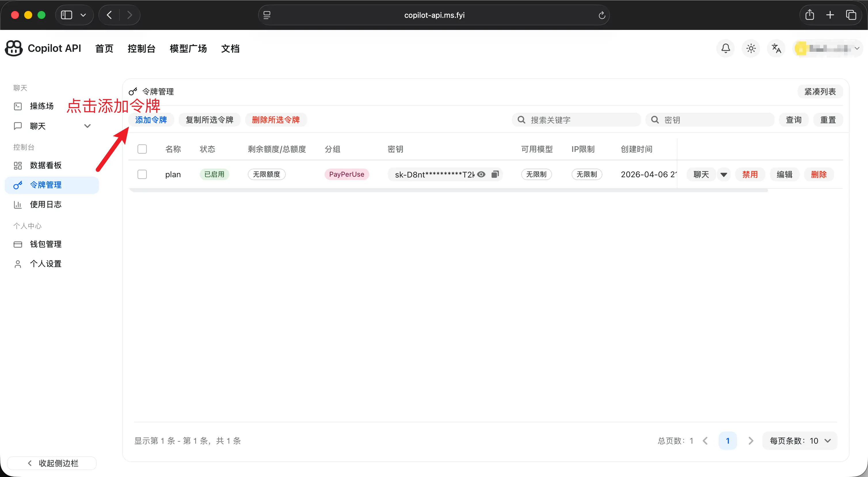Screen dimensions: 868x477
Task: Open Safari tab overview icon
Action: click(851, 15)
